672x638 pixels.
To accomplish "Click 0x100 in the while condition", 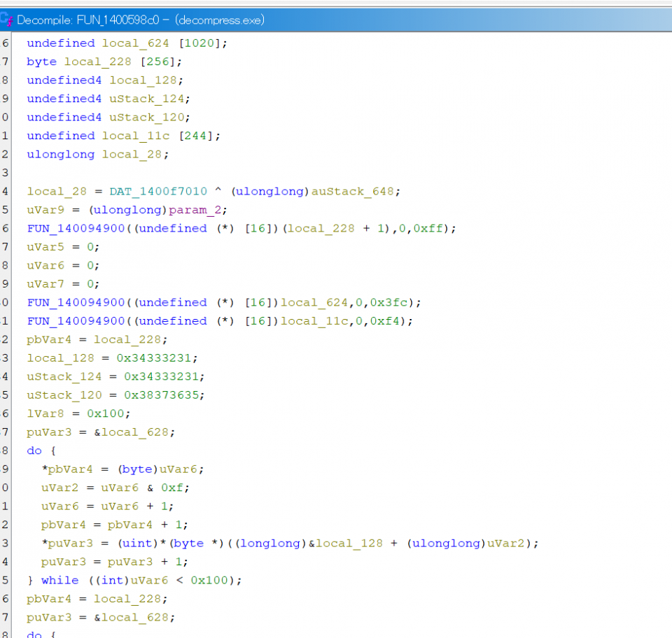I will pyautogui.click(x=209, y=581).
